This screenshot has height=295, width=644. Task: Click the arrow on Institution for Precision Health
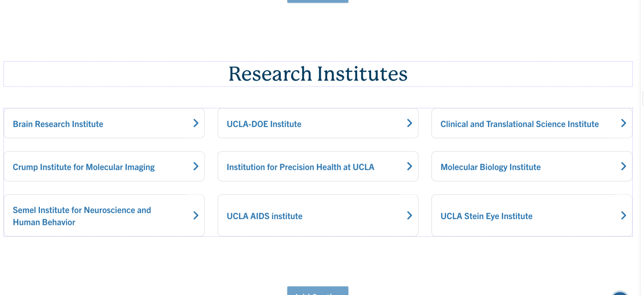pyautogui.click(x=409, y=166)
